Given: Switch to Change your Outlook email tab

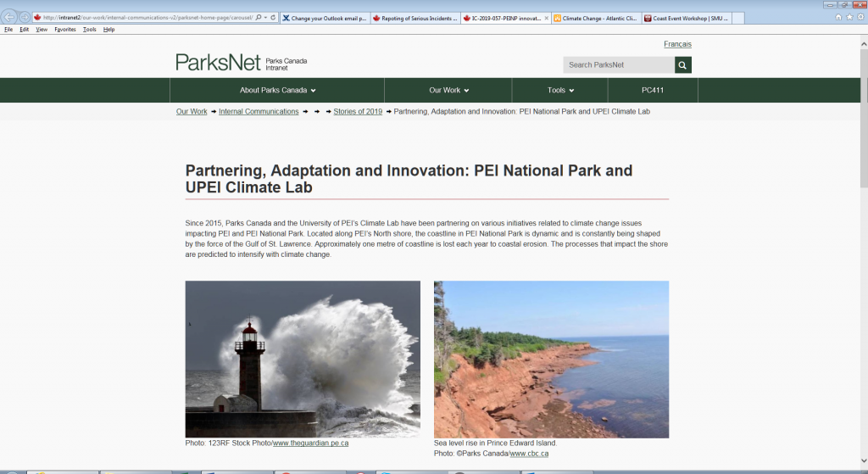Looking at the screenshot, I should coord(325,19).
